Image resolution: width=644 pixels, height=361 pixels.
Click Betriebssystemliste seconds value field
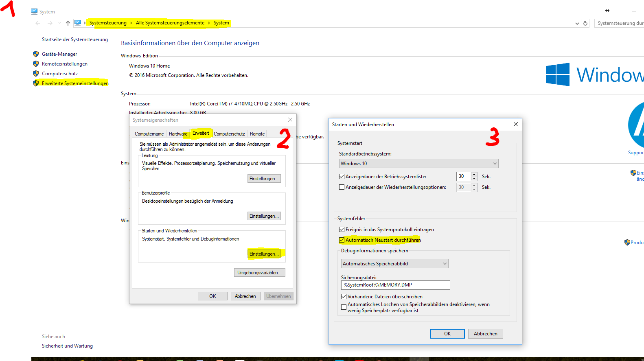(463, 176)
